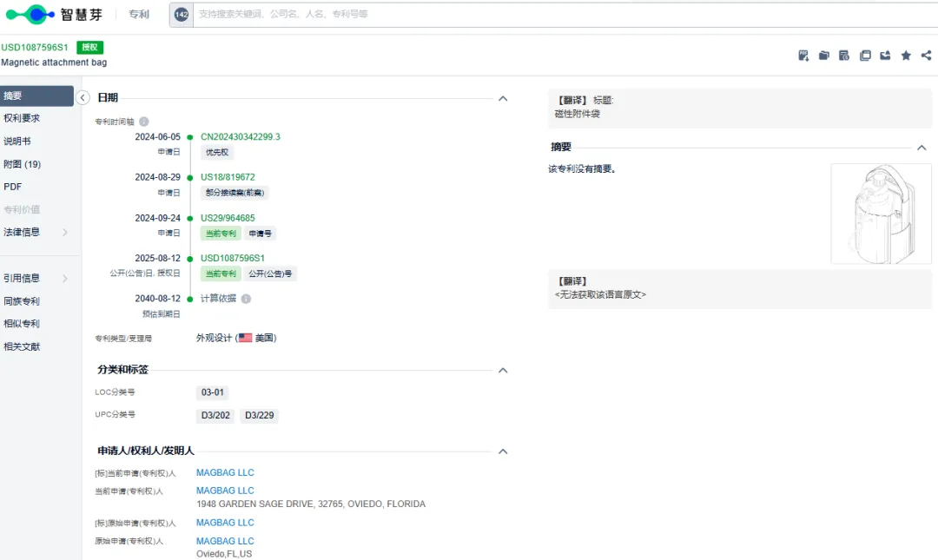Click the share icon

pyautogui.click(x=927, y=56)
